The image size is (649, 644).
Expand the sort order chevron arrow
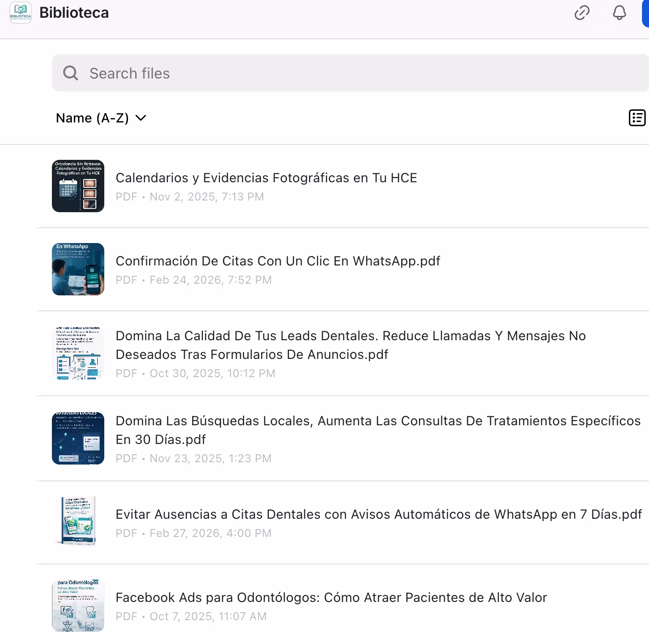(141, 118)
